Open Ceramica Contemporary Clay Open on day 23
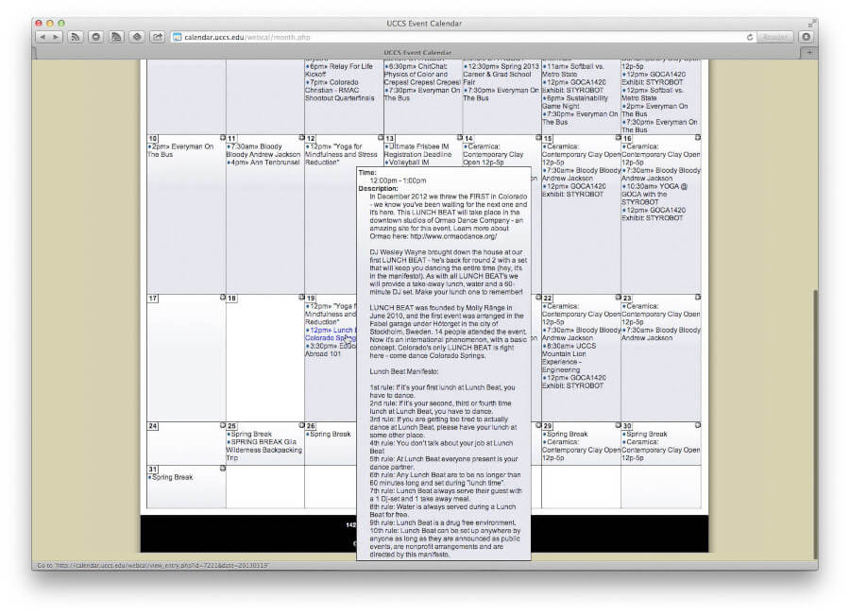Image resolution: width=850 pixels, height=616 pixels. (661, 314)
